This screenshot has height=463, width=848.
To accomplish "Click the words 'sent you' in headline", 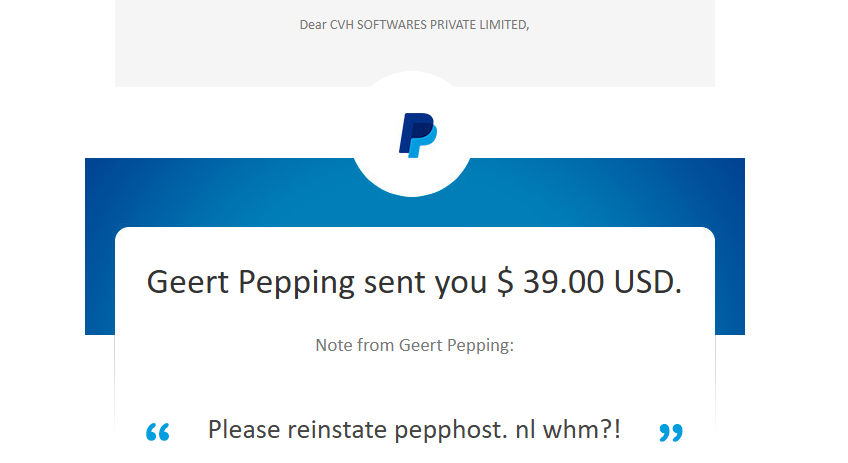I will pyautogui.click(x=425, y=283).
